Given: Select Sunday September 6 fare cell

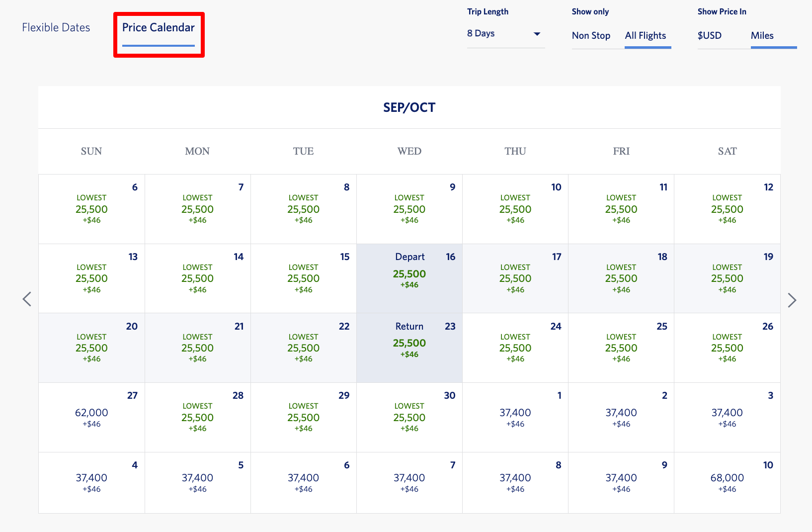Looking at the screenshot, I should (x=91, y=209).
